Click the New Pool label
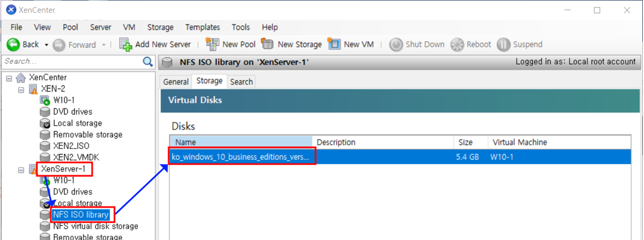The image size is (644, 240). [x=239, y=44]
